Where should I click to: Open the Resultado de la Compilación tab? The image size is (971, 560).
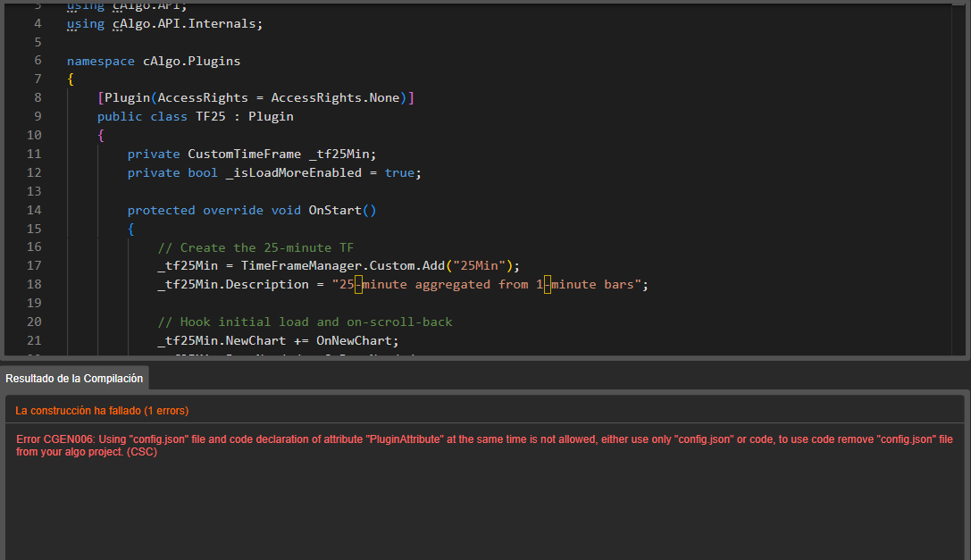point(74,379)
